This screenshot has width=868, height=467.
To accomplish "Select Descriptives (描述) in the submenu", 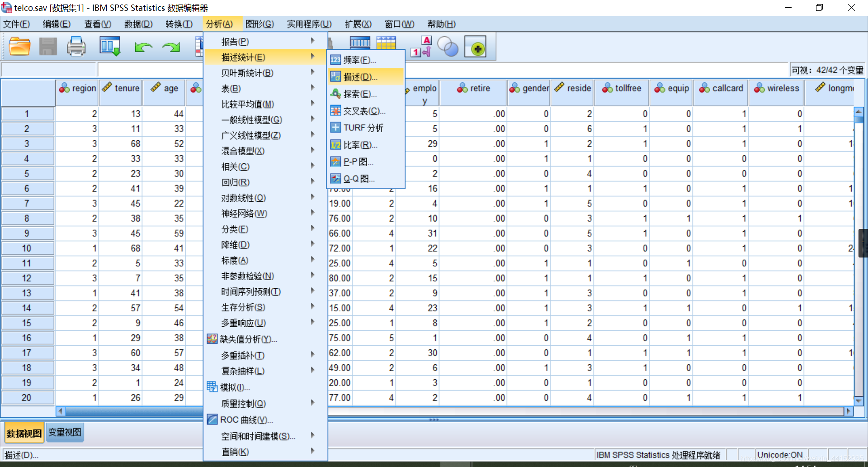I will [365, 77].
